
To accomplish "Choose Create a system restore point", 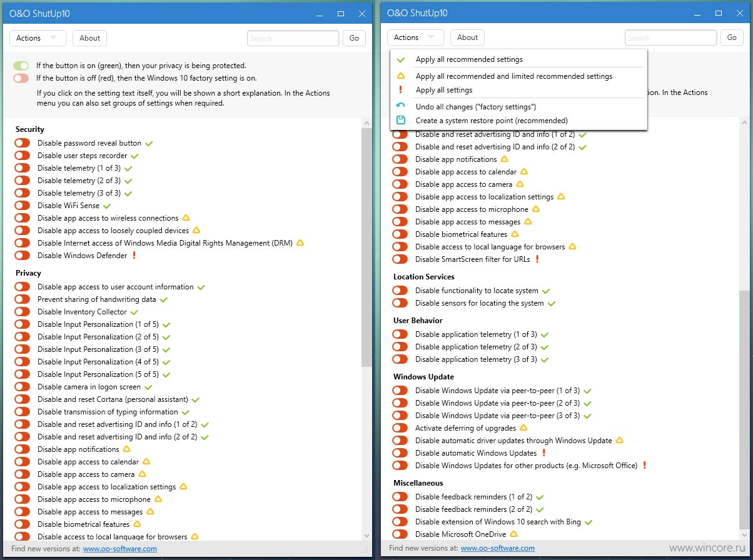I will 518,121.
